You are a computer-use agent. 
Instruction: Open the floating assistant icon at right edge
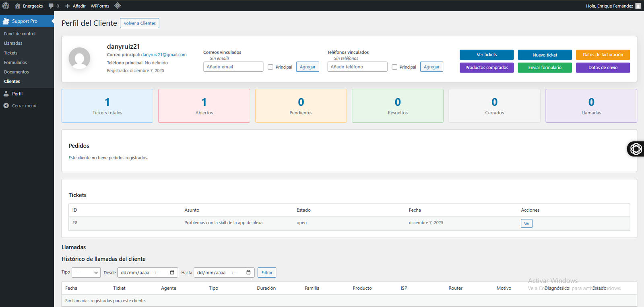[636, 149]
